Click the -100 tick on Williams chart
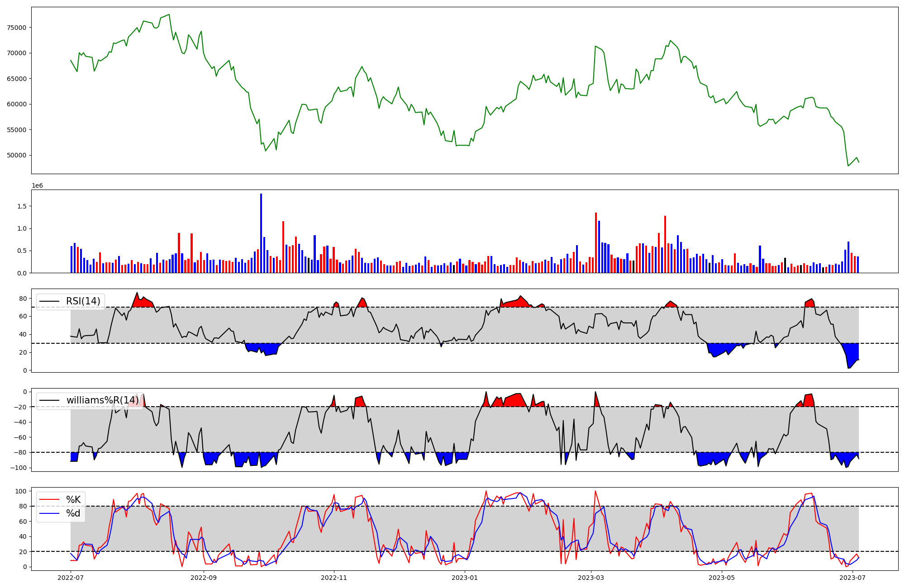Screen dimensions: 905x588 coord(19,468)
